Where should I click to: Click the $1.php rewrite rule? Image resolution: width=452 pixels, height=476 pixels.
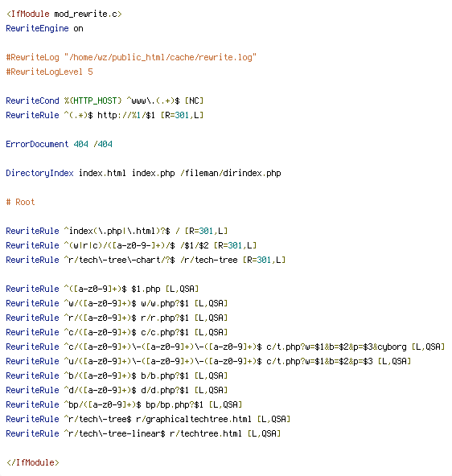tap(102, 289)
